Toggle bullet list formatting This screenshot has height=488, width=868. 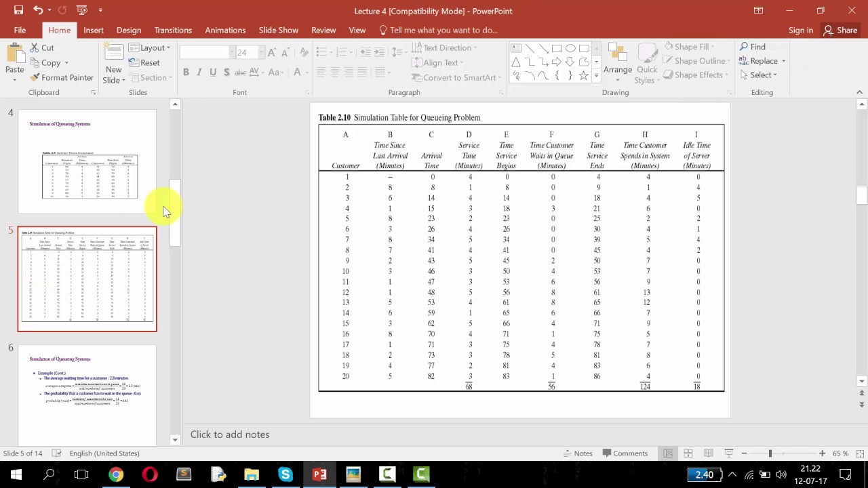point(323,52)
